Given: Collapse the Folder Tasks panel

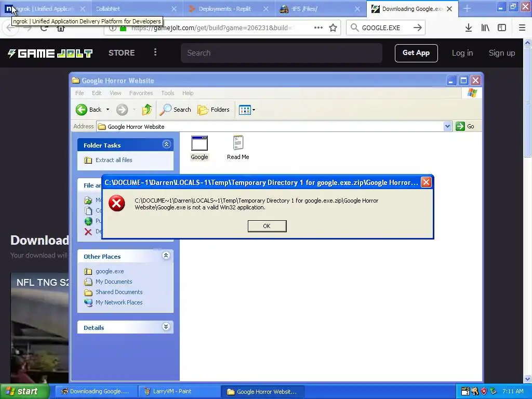Looking at the screenshot, I should (x=166, y=144).
